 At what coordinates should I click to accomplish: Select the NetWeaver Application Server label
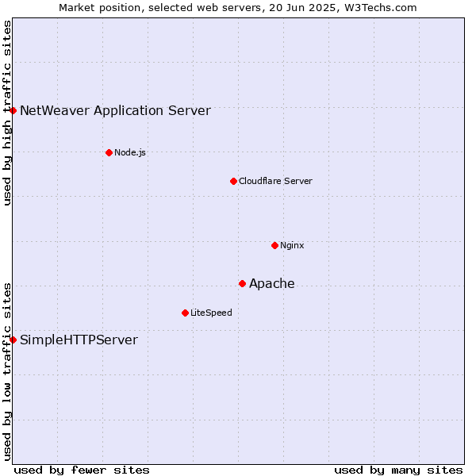pos(115,111)
